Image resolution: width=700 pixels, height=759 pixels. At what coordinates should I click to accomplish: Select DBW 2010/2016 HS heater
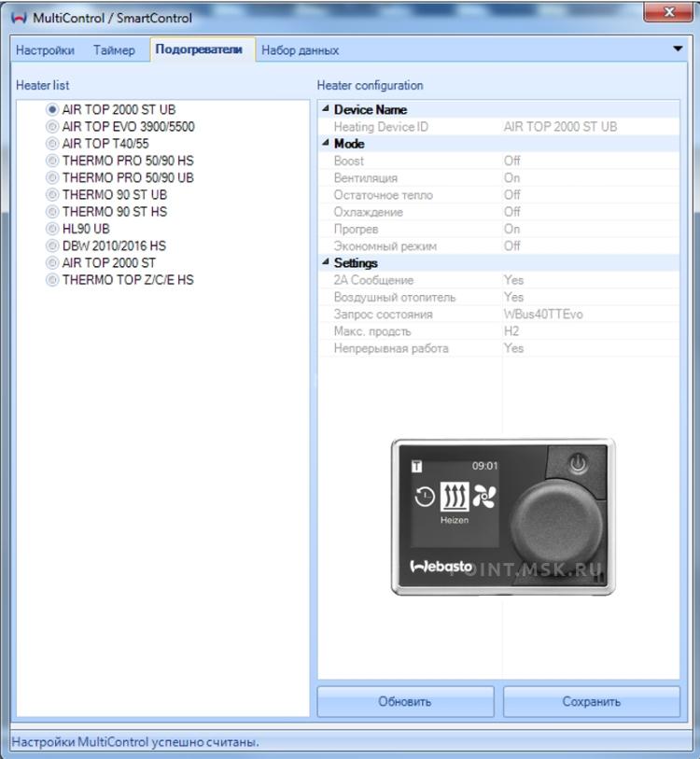[106, 246]
